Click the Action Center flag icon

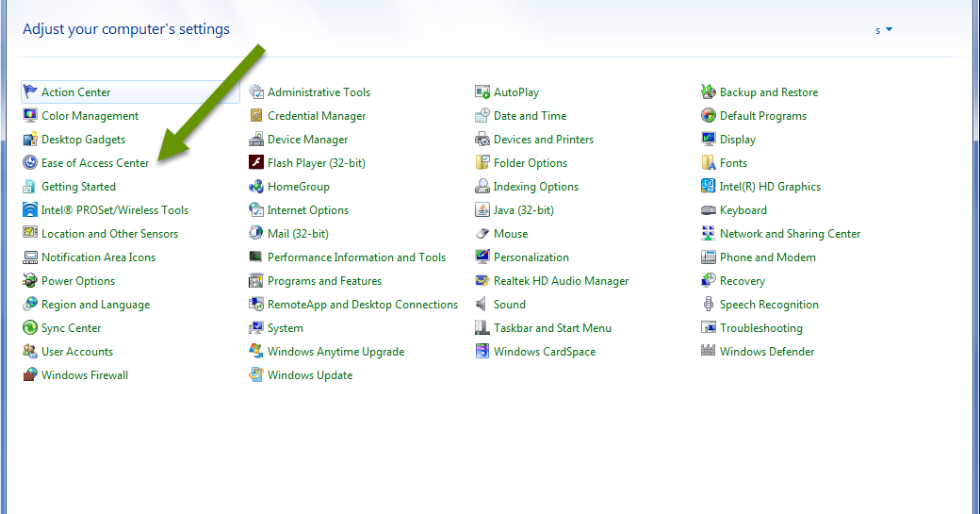(x=30, y=91)
